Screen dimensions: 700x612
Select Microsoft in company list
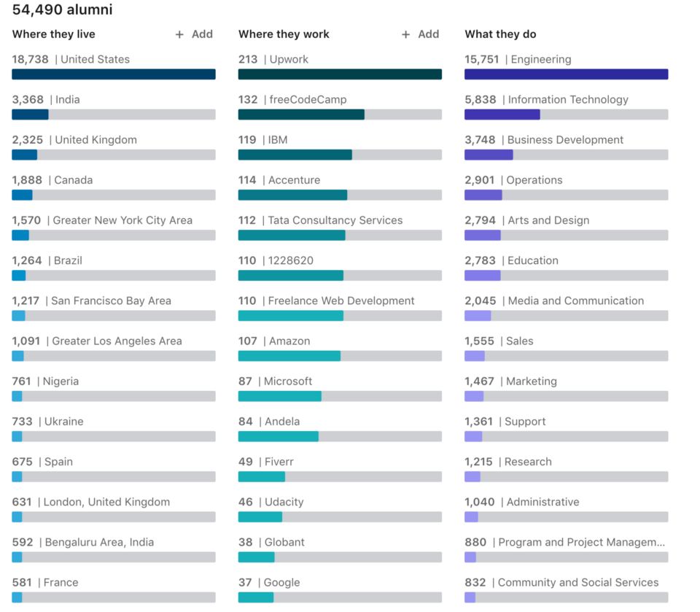tap(339, 395)
